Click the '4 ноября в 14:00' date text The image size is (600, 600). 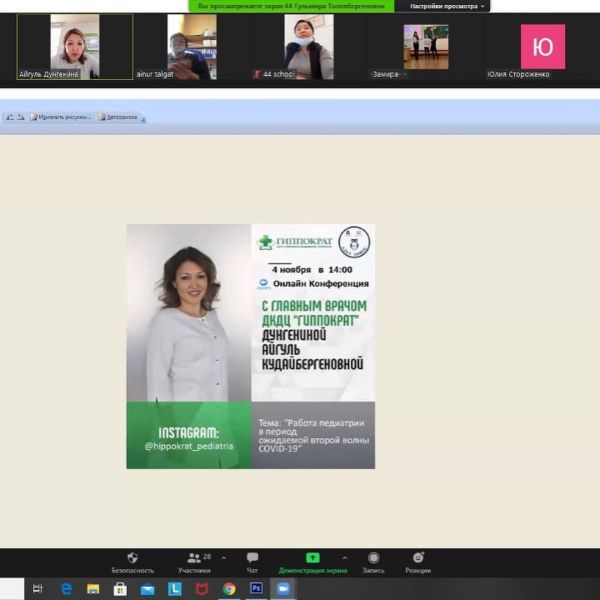(x=312, y=270)
